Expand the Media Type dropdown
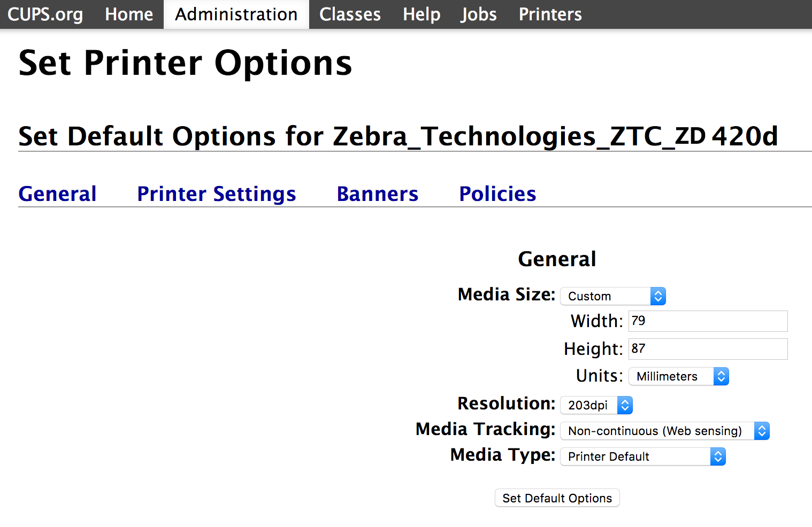The width and height of the screenshot is (812, 527). (643, 456)
